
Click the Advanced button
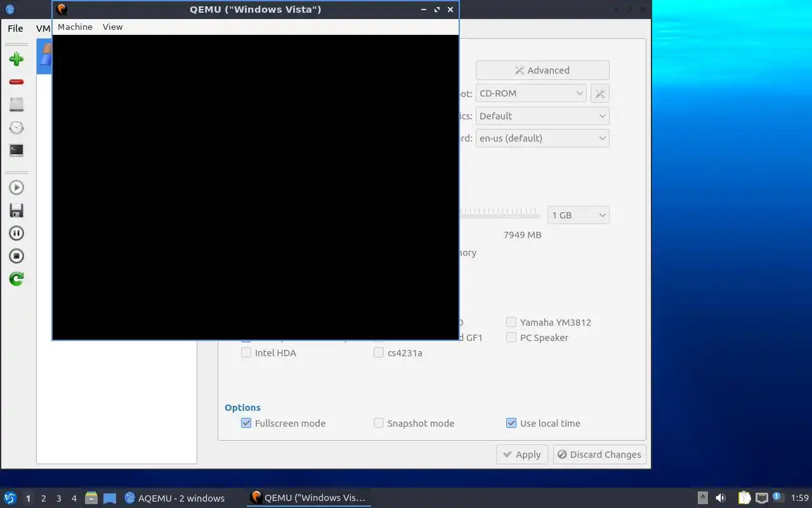(x=542, y=70)
